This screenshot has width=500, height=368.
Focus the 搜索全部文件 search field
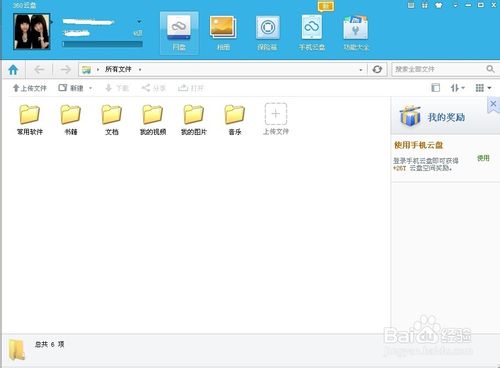click(x=438, y=69)
